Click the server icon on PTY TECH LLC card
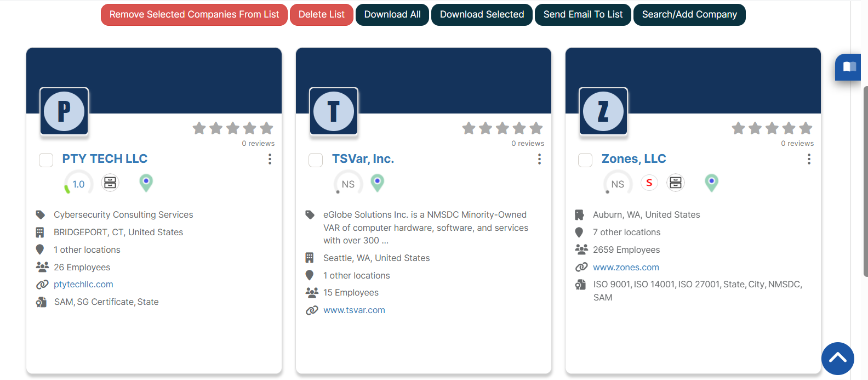This screenshot has height=380, width=868. point(110,182)
